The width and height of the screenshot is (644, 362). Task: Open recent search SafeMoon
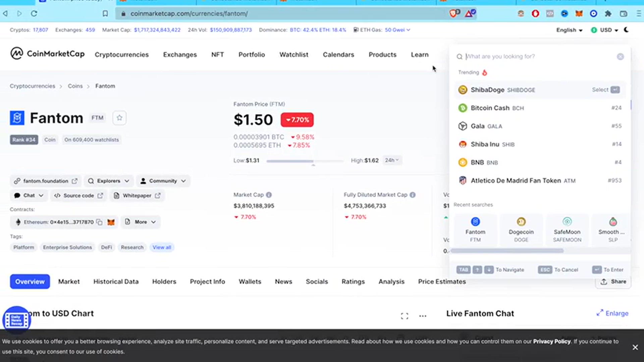click(567, 230)
